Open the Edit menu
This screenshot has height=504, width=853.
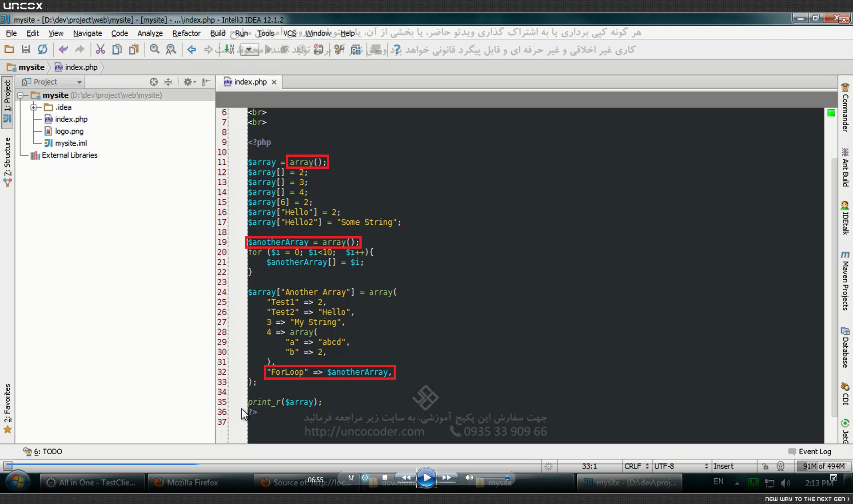(x=32, y=33)
